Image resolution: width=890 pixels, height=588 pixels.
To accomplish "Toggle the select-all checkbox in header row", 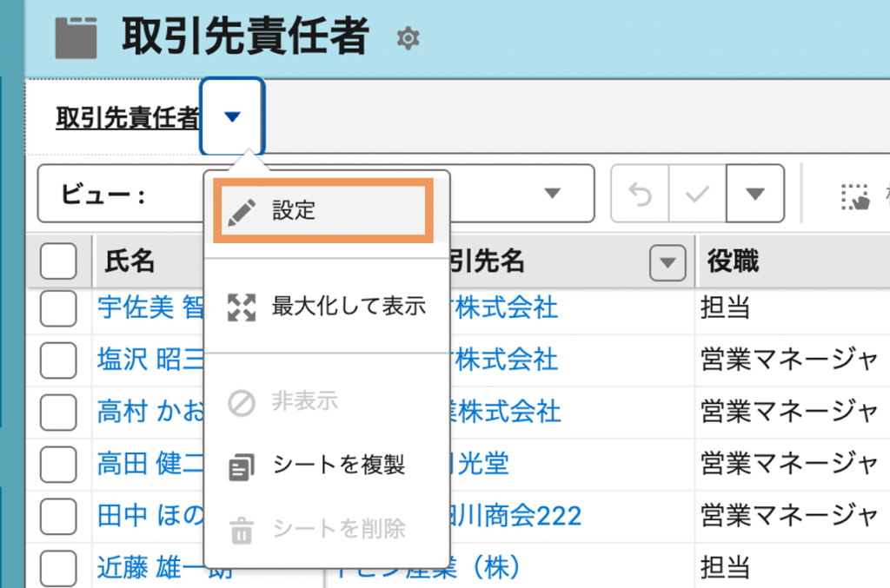I will [58, 261].
